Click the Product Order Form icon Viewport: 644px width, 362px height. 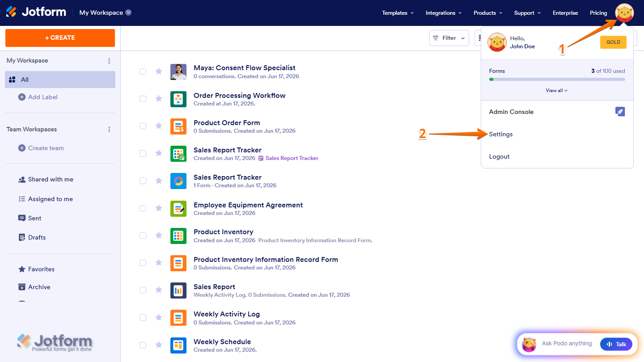[178, 126]
